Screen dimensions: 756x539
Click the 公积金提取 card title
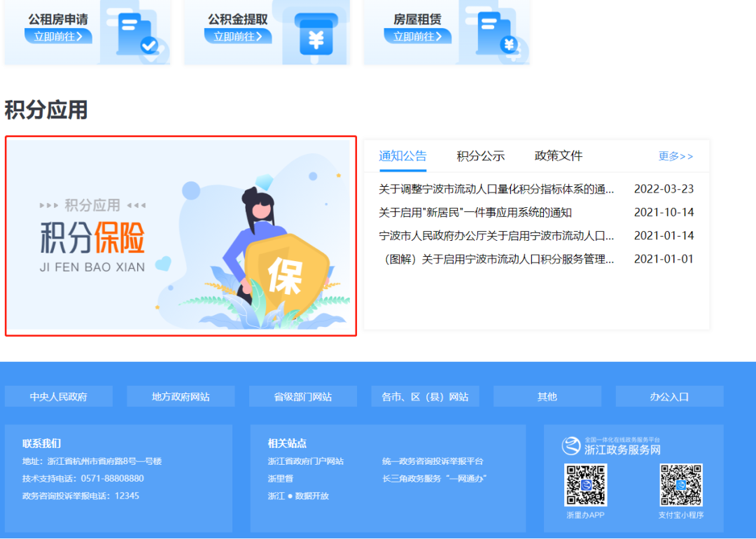238,20
